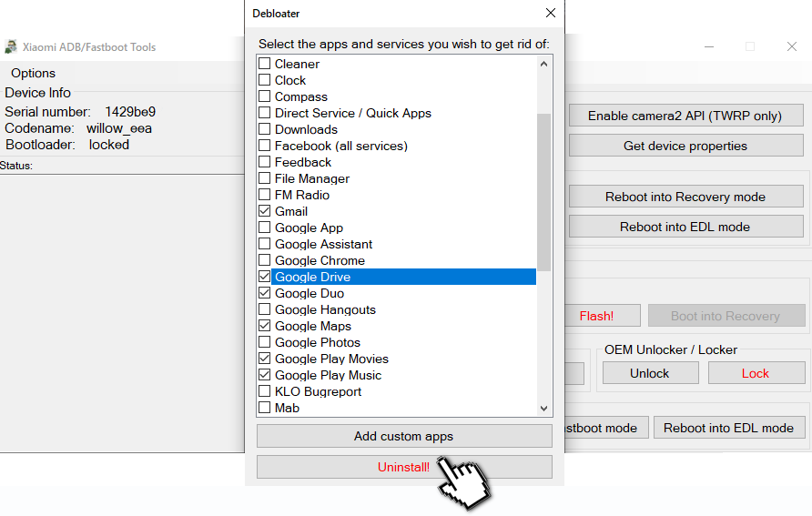Click the app list scrollbar thumb
Viewport: 812px width, 516px height.
click(543, 192)
